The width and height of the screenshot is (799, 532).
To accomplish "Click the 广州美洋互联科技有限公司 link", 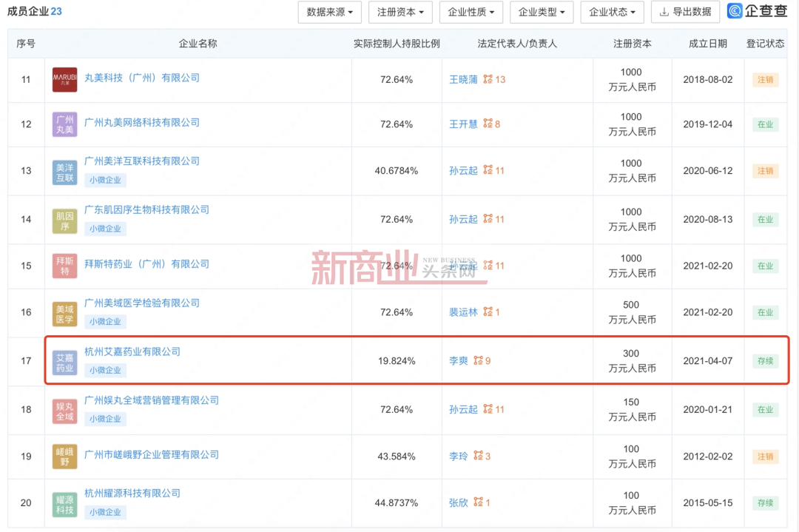I will click(141, 161).
